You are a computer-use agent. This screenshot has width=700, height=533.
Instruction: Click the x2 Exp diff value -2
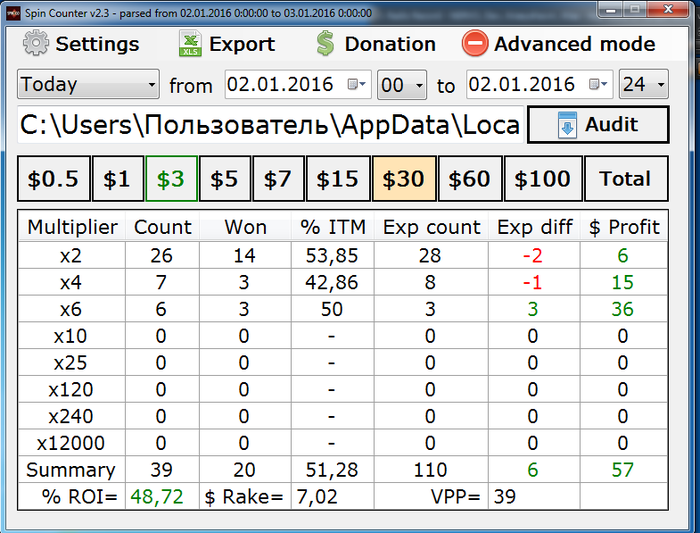532,256
